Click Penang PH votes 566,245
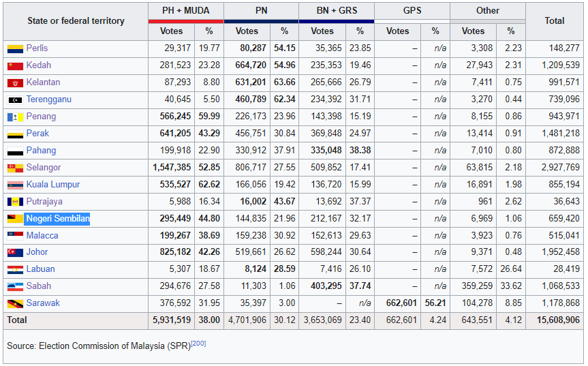The width and height of the screenshot is (588, 366). pyautogui.click(x=176, y=117)
